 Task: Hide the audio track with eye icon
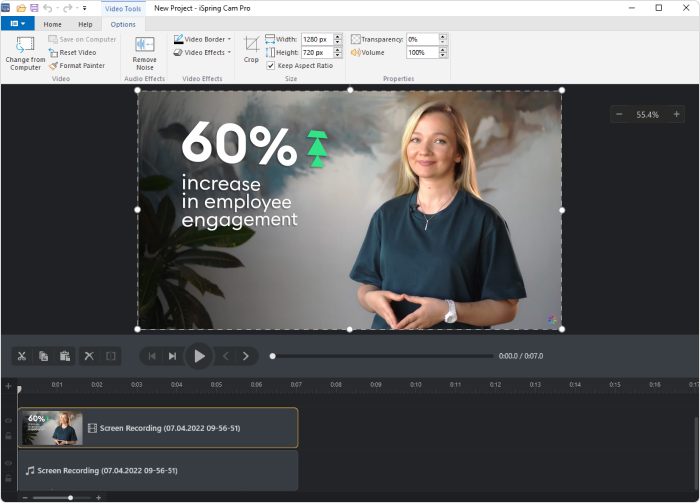pyautogui.click(x=8, y=463)
